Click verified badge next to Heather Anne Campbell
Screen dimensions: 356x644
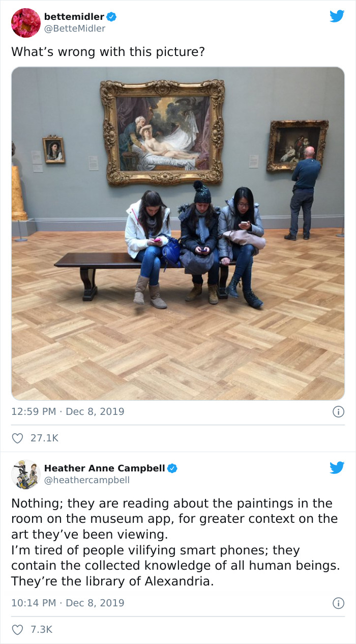click(172, 468)
